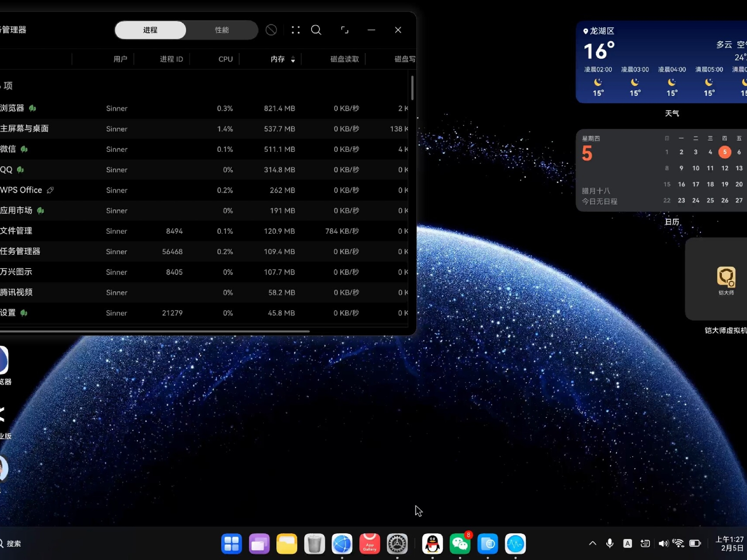Sort by the 磁盘读取 column header
The height and width of the screenshot is (560, 747).
point(345,59)
